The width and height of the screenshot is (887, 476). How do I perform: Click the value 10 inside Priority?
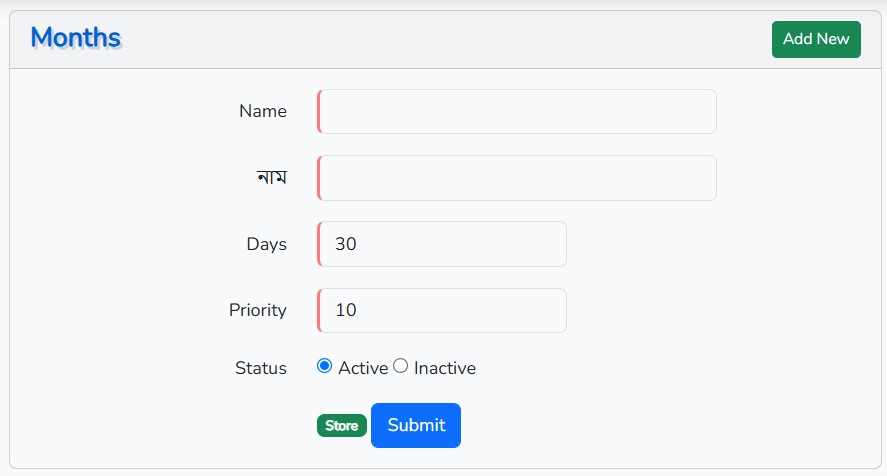tap(346, 310)
